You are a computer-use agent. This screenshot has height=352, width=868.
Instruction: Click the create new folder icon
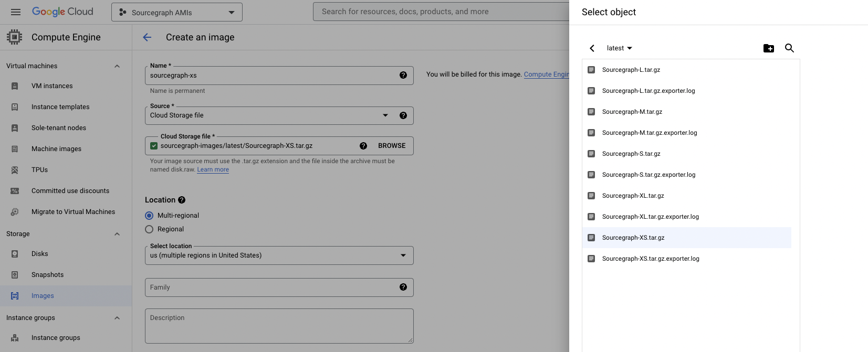769,48
